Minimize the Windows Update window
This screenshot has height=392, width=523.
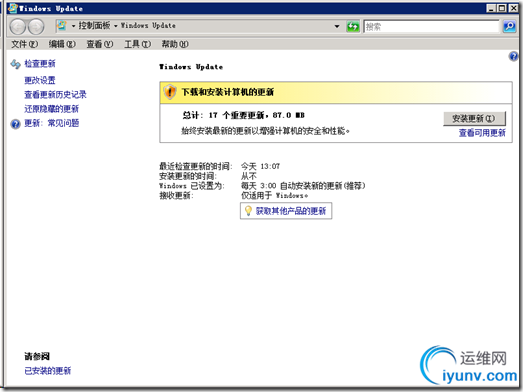tap(491, 8)
